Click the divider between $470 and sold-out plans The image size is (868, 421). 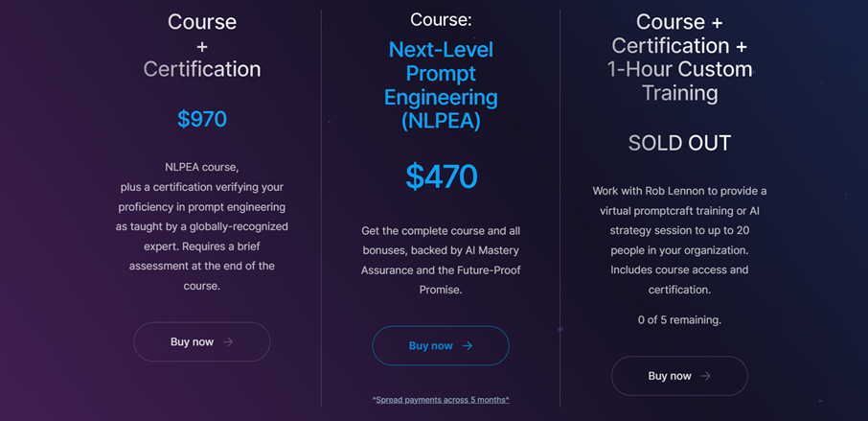[560, 208]
